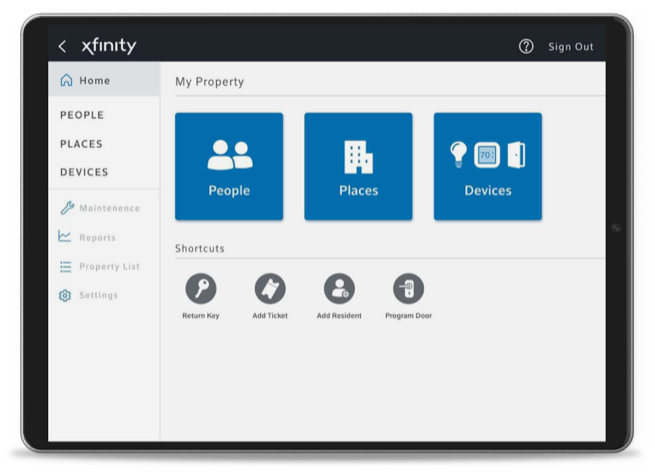Open Settings from the sidebar

click(99, 295)
